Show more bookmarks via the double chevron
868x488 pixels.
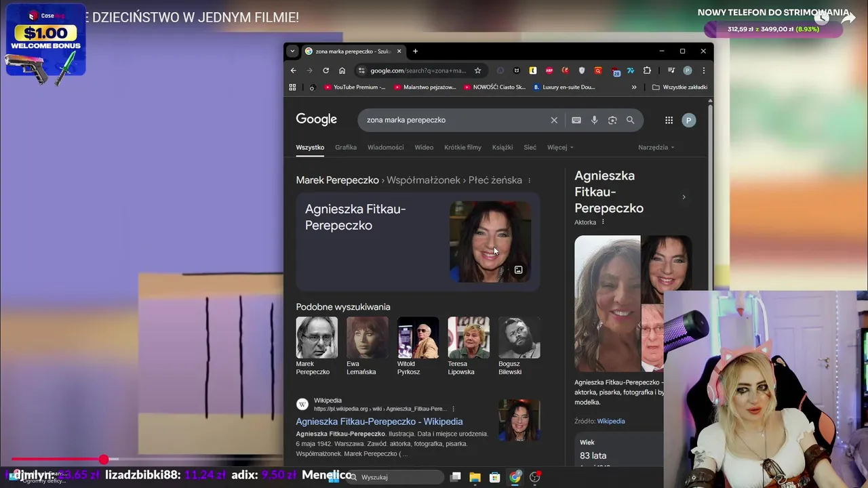[634, 87]
